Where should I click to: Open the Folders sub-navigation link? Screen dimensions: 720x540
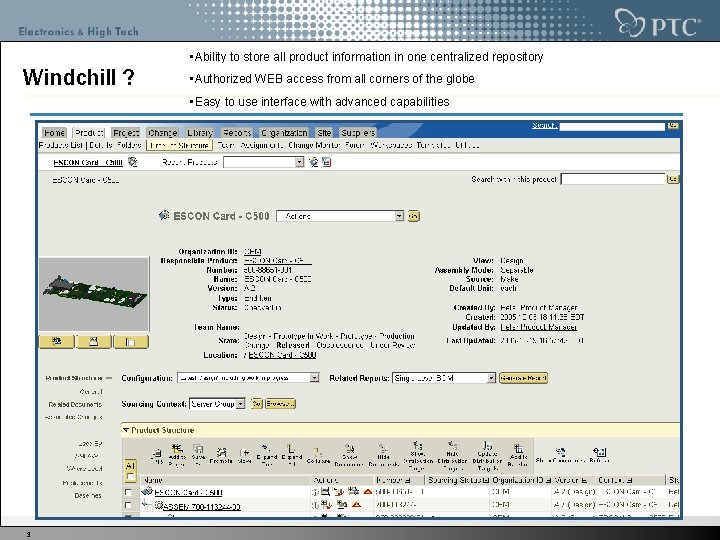click(129, 145)
